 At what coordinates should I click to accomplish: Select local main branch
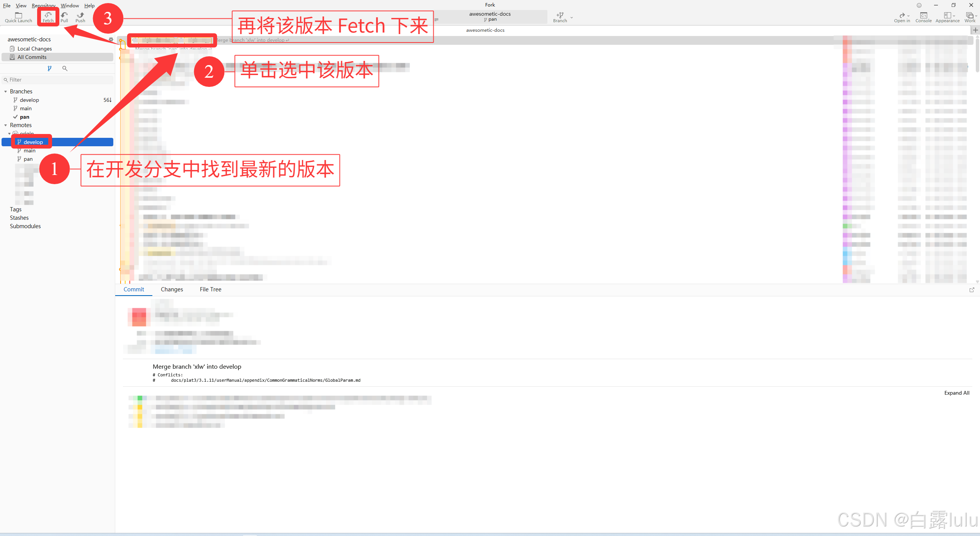pos(26,108)
